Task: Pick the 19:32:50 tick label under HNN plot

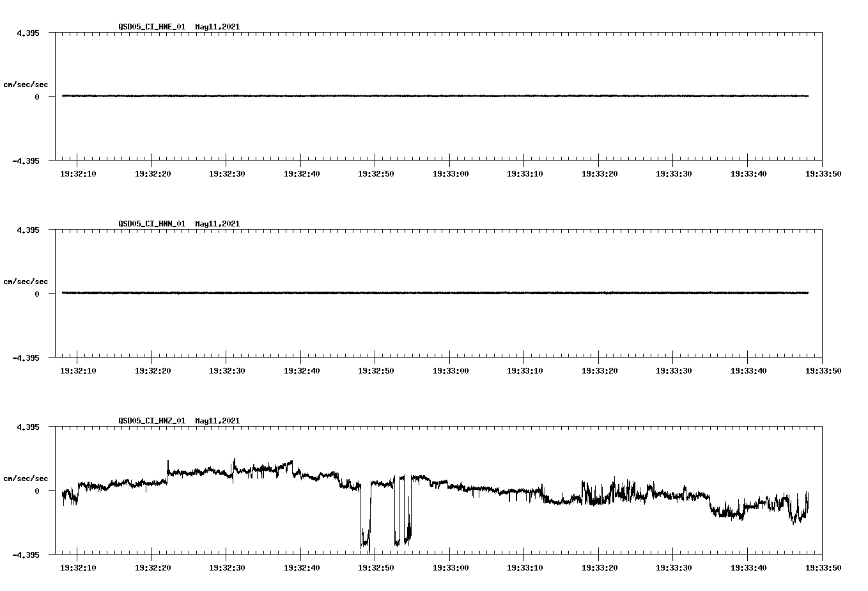Action: click(376, 371)
